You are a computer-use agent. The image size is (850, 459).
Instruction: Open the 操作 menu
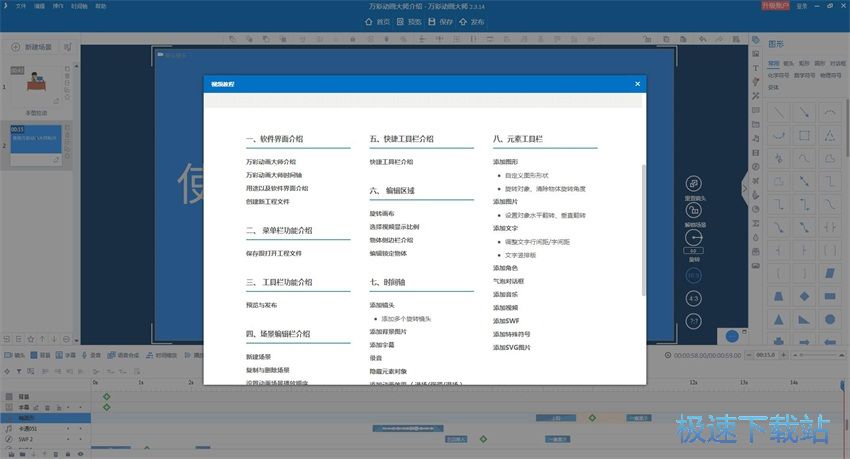[58, 6]
